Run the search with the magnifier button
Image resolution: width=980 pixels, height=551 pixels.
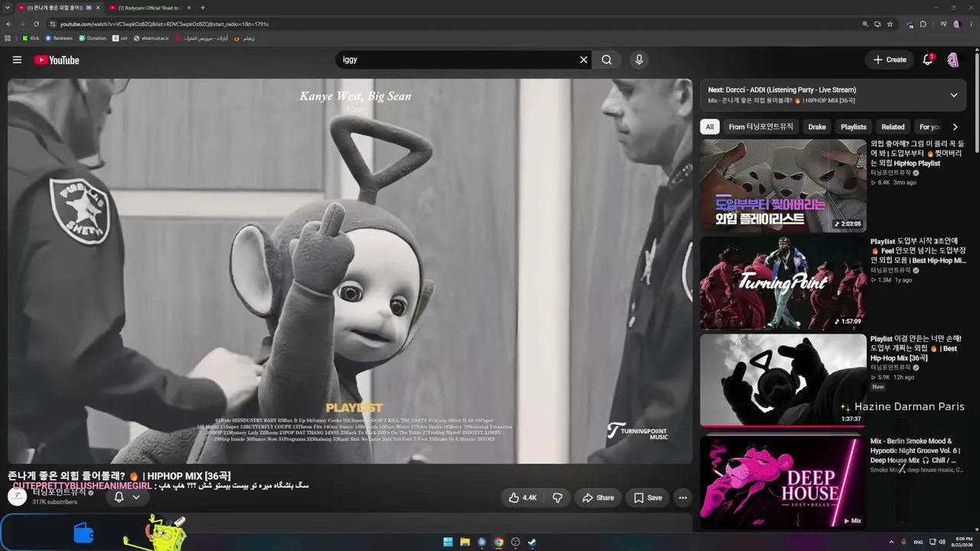pyautogui.click(x=606, y=60)
